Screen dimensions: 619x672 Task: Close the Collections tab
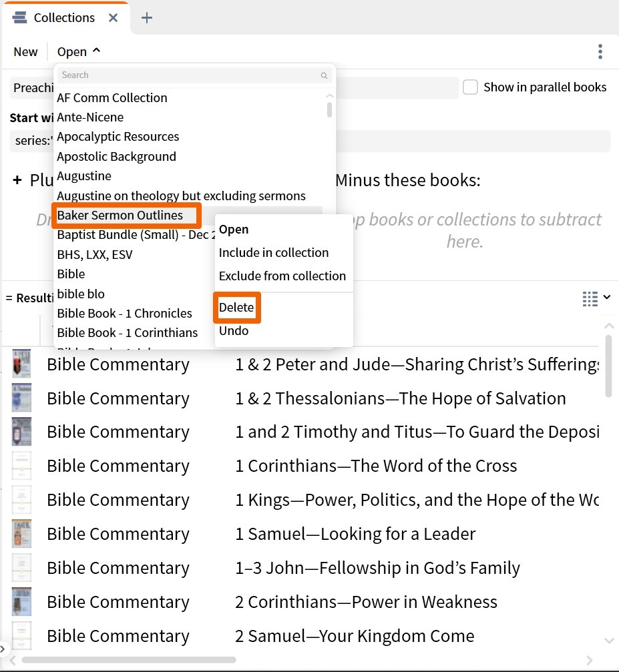tap(114, 17)
